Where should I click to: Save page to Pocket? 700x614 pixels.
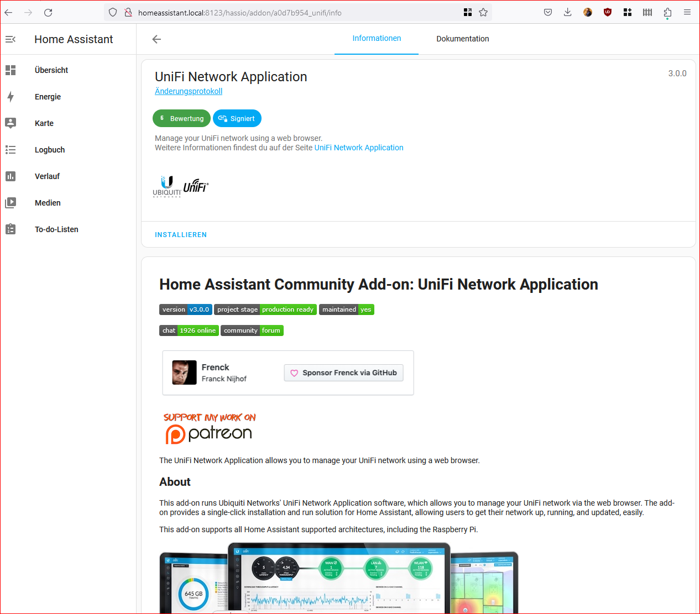[x=548, y=12]
